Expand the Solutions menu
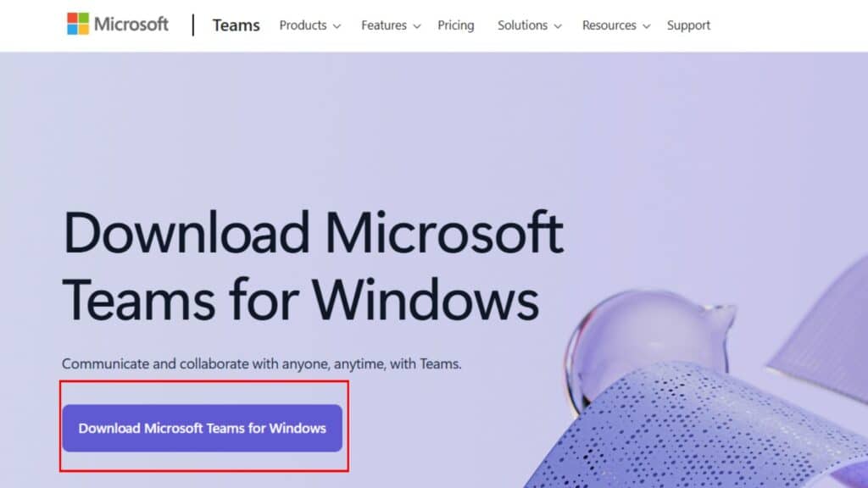868x488 pixels. (529, 25)
